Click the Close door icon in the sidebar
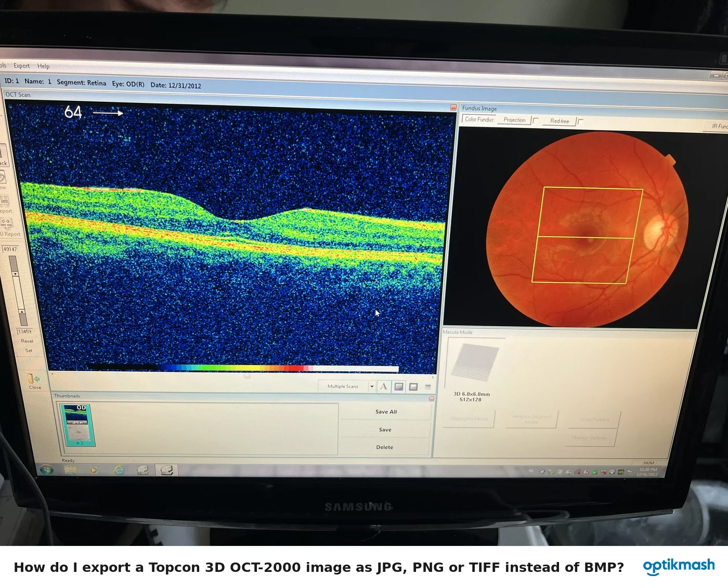Screen dimensions: 728x588 click(x=34, y=379)
